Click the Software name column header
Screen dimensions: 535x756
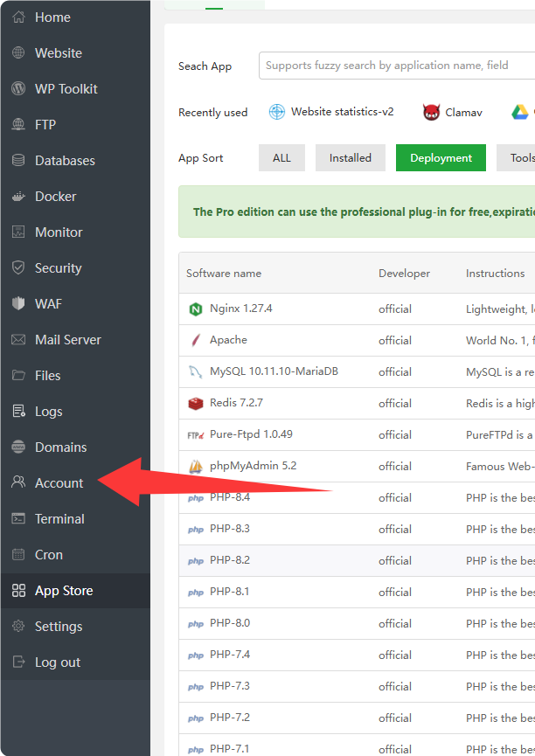224,273
